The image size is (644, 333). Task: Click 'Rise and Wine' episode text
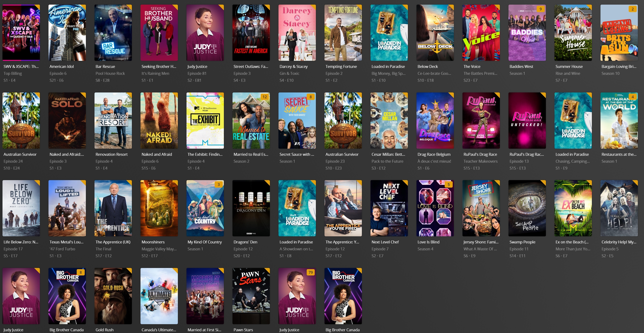pyautogui.click(x=568, y=73)
